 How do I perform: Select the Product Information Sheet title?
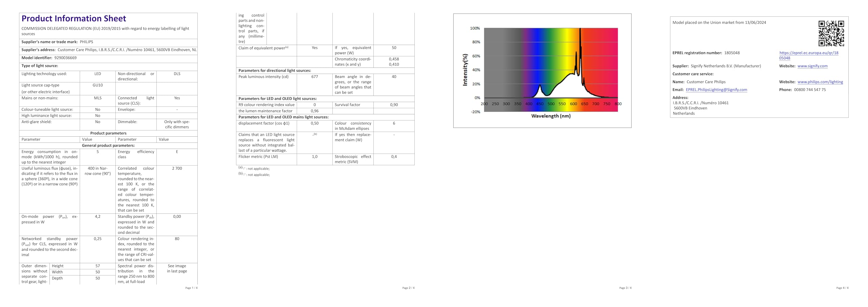tap(73, 19)
